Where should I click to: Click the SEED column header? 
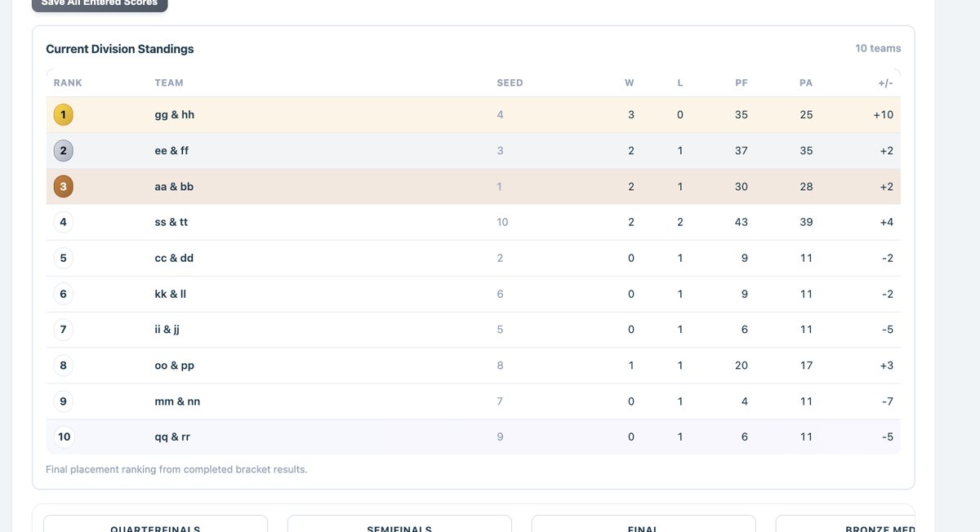pyautogui.click(x=510, y=82)
